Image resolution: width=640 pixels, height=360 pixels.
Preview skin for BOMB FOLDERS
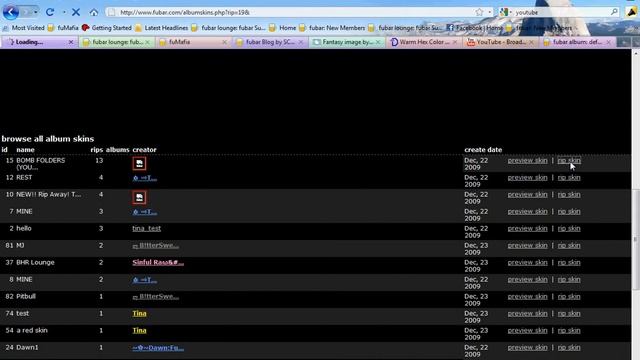(x=527, y=160)
